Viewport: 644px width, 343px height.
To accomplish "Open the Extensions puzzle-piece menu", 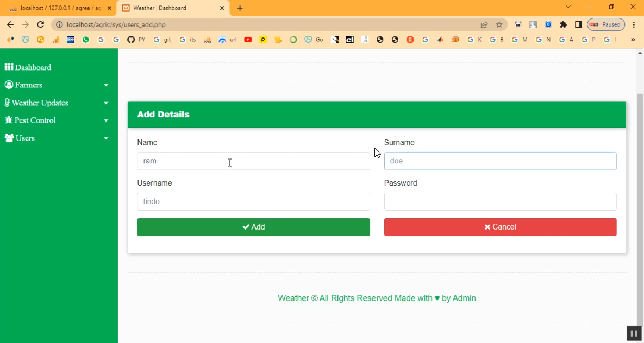I will (x=563, y=24).
